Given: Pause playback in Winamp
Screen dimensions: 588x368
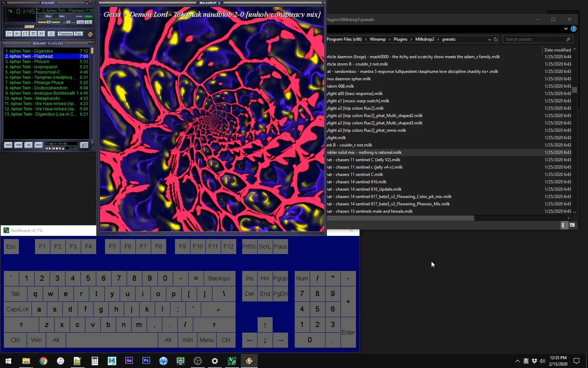Looking at the screenshot, I should coord(25,34).
